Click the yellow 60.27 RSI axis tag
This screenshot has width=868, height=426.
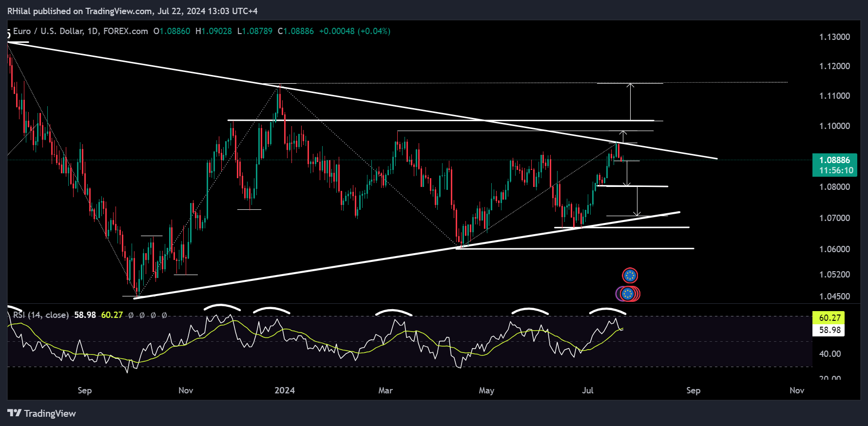click(x=829, y=318)
